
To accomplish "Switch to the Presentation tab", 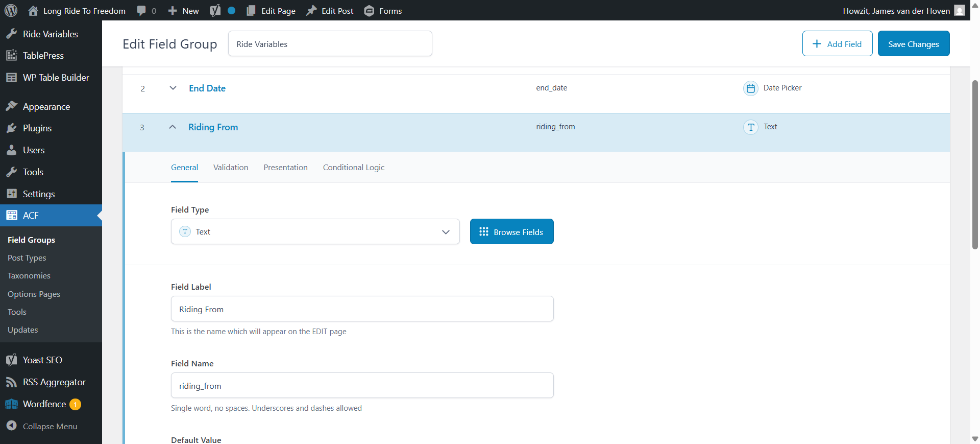I will point(285,168).
